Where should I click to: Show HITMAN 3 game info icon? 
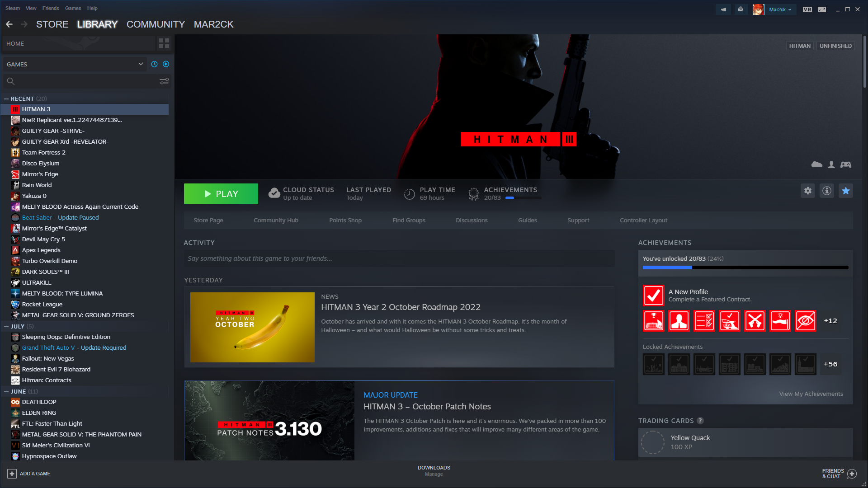coord(827,191)
